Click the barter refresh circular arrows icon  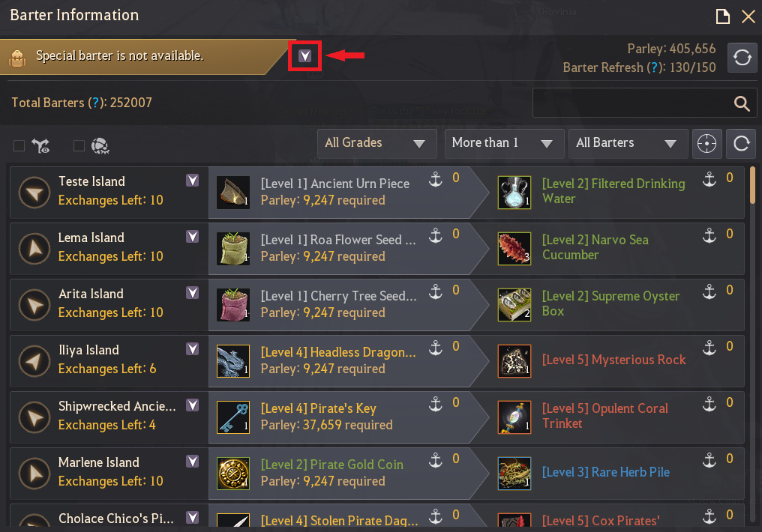click(742, 58)
